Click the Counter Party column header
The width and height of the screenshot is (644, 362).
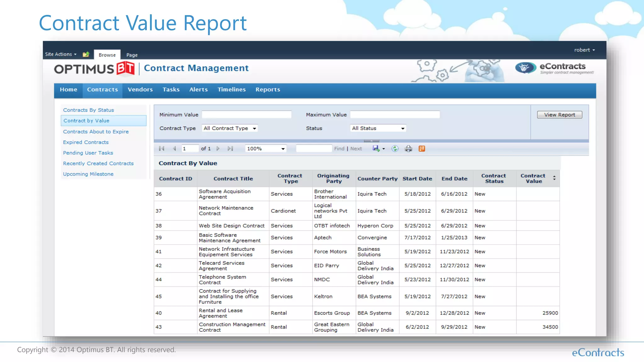[x=377, y=178]
